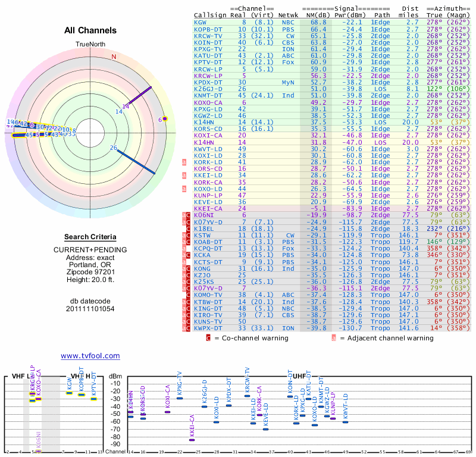
Task: Select the KKEI-CA callsign in table
Action: pyautogui.click(x=208, y=209)
